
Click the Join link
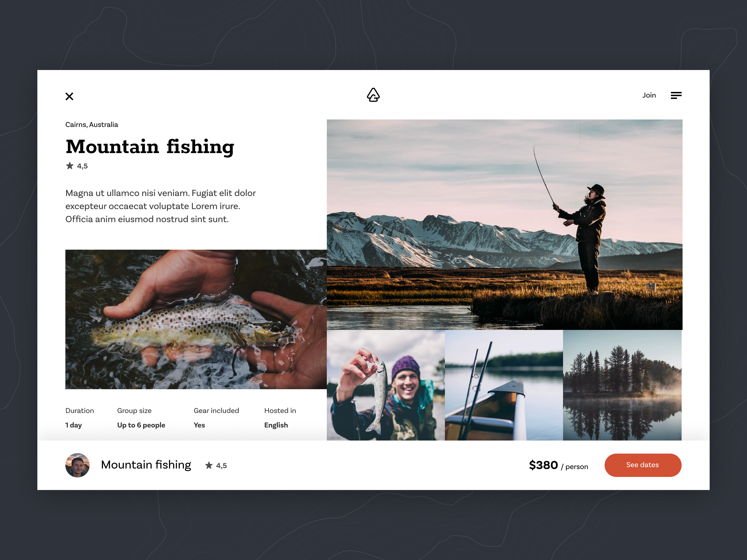coord(649,95)
